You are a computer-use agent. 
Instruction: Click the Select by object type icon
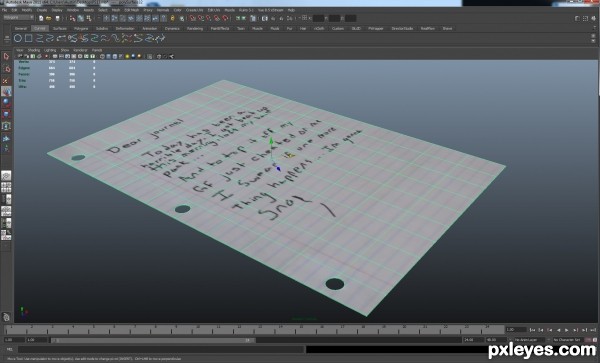pyautogui.click(x=81, y=18)
